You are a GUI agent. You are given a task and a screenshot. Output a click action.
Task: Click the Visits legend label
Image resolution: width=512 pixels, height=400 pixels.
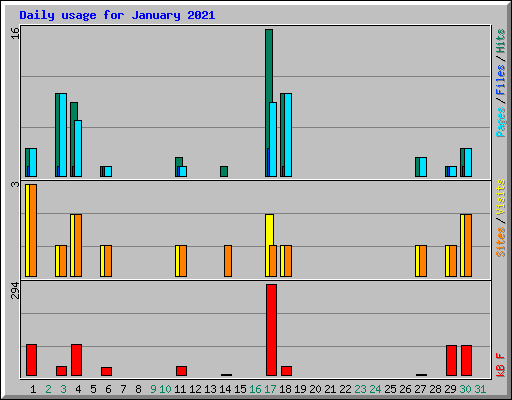(500, 198)
